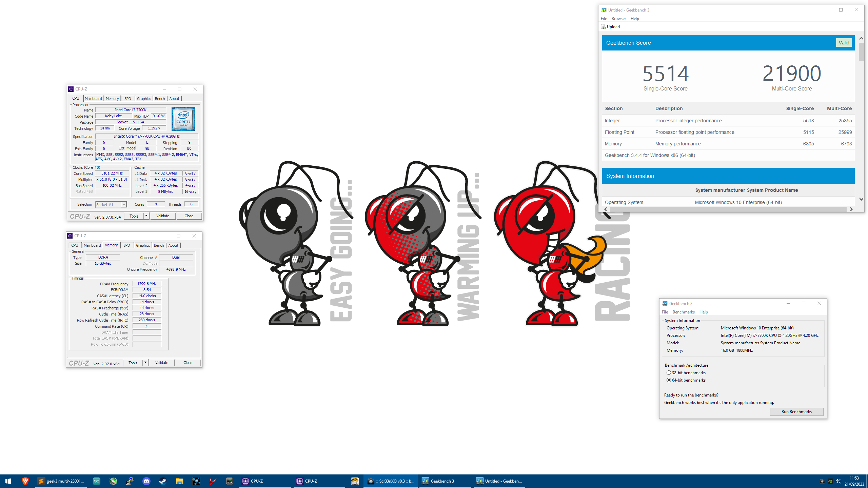Select the 32-bit benchmarks radio button
The height and width of the screenshot is (488, 868).
coord(669,372)
